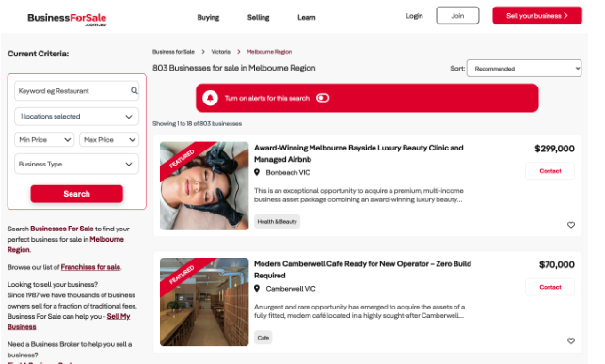605x364 pixels.
Task: Click the Showing 1 to 18 of 803 businesses text
Action: click(198, 124)
